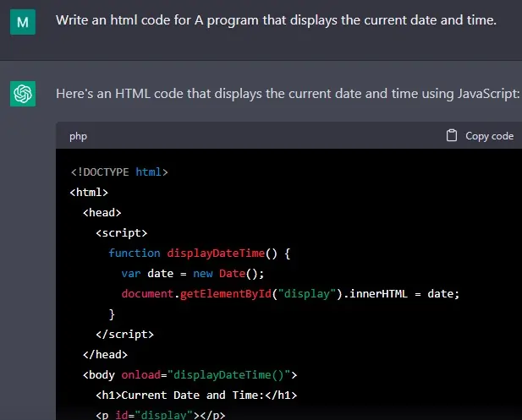This screenshot has height=420, width=522.
Task: Click the function displayDateTime() line
Action: (x=200, y=254)
